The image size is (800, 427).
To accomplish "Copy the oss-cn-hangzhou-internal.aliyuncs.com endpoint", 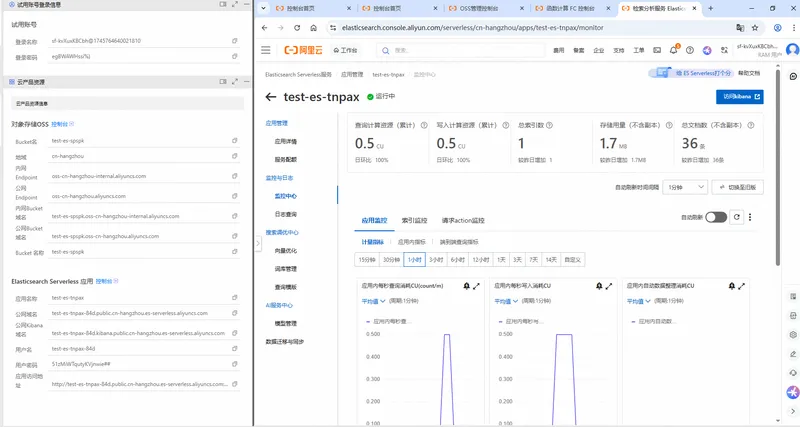I will (x=235, y=176).
